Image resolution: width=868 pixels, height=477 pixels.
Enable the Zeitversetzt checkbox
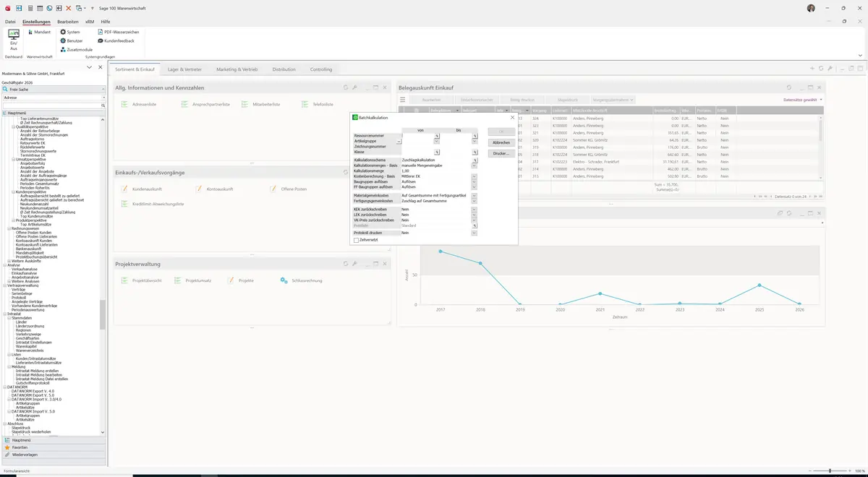click(x=356, y=240)
